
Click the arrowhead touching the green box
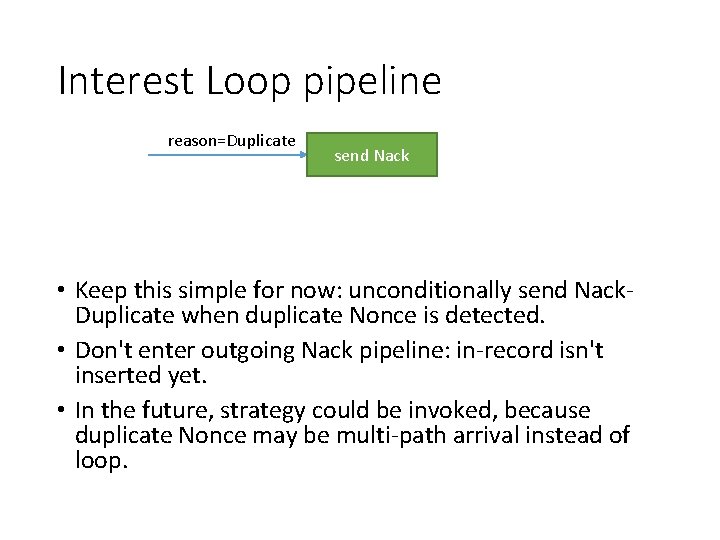pyautogui.click(x=300, y=155)
